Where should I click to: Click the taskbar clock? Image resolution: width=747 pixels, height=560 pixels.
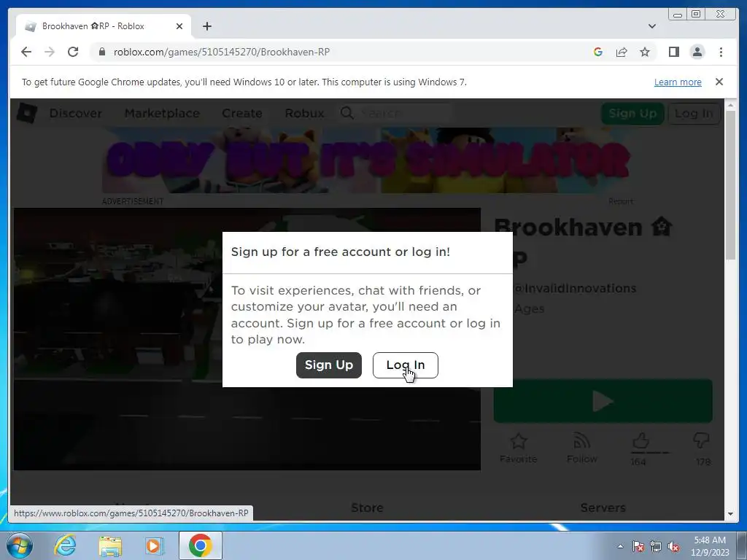pyautogui.click(x=710, y=546)
